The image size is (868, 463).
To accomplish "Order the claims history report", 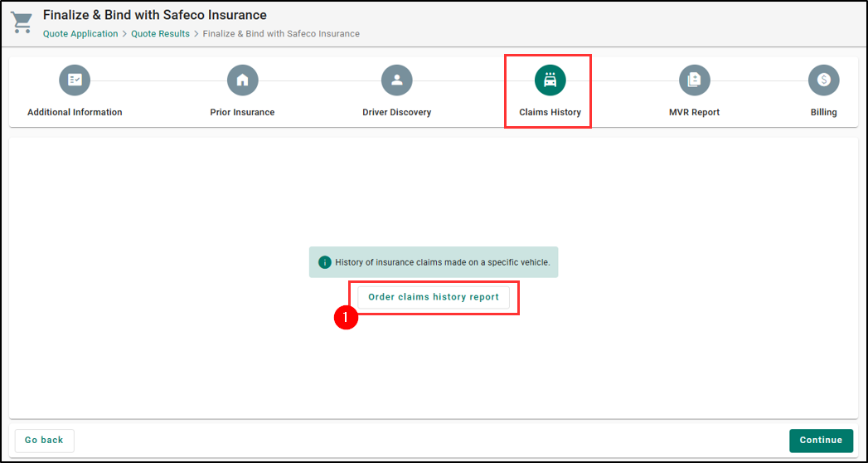I will 434,297.
